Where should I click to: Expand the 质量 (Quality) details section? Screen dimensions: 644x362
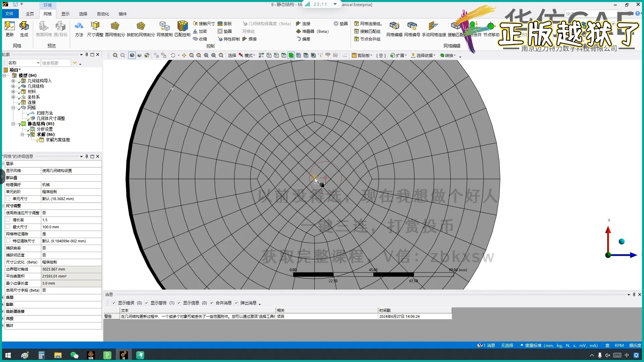pos(3,297)
